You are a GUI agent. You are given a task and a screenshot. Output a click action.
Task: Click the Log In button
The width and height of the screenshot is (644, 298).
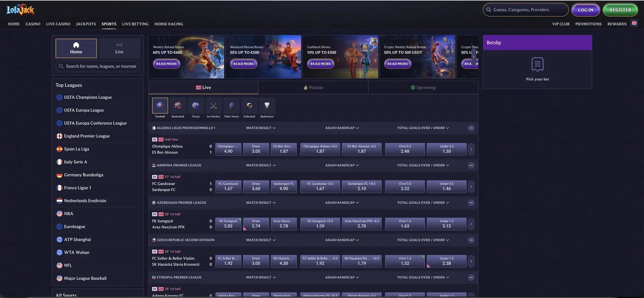coord(586,10)
